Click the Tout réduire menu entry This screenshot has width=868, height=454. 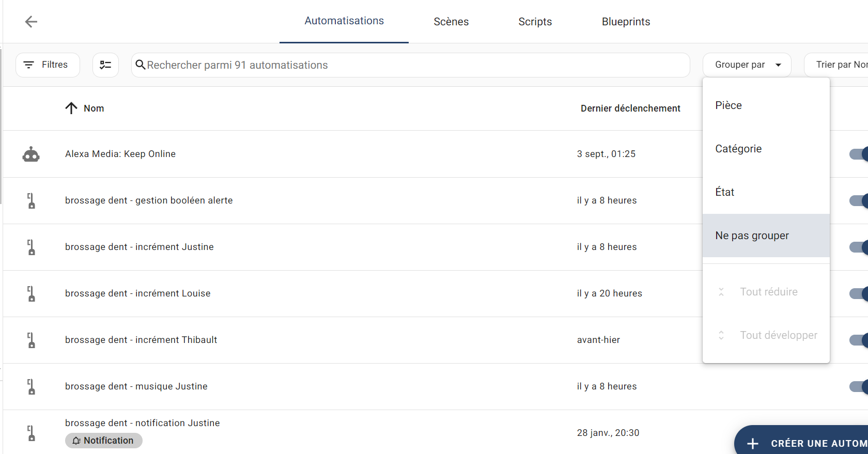[x=766, y=292]
